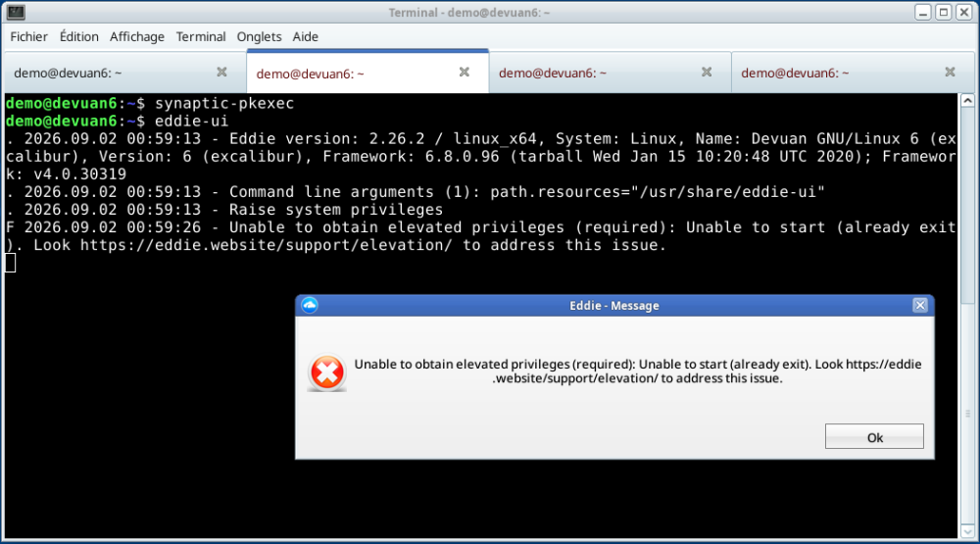Close the first terminal tab
This screenshot has width=980, height=544.
click(221, 72)
